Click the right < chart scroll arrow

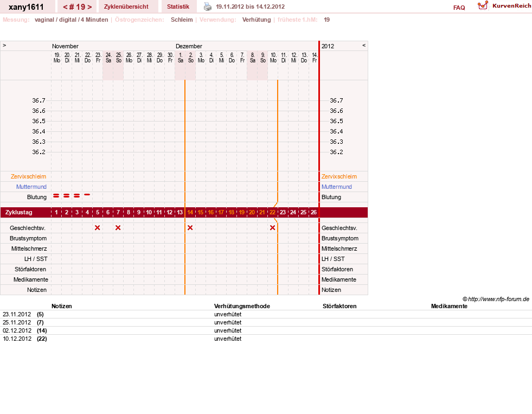(x=364, y=45)
